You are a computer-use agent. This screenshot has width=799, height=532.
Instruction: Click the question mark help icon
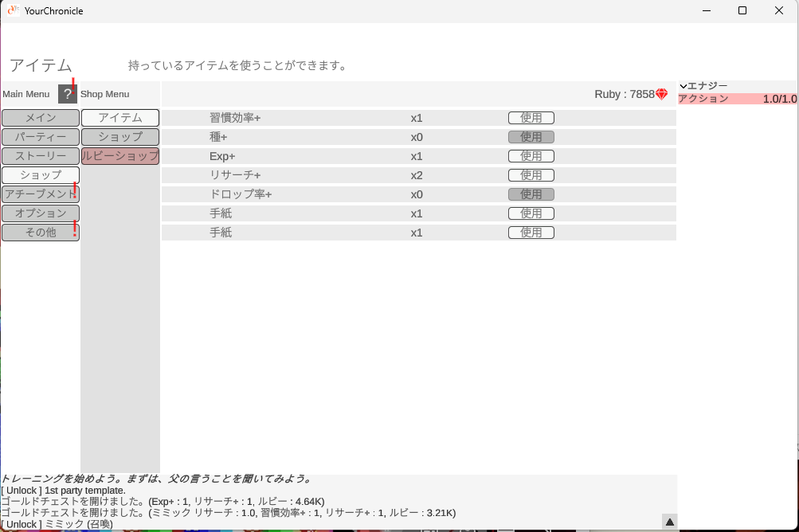(x=68, y=94)
